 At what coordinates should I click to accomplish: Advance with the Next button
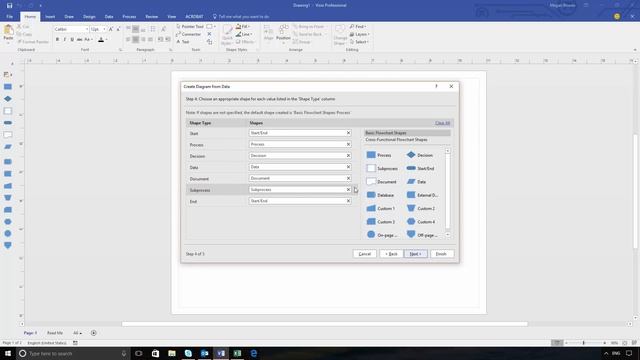pos(416,254)
